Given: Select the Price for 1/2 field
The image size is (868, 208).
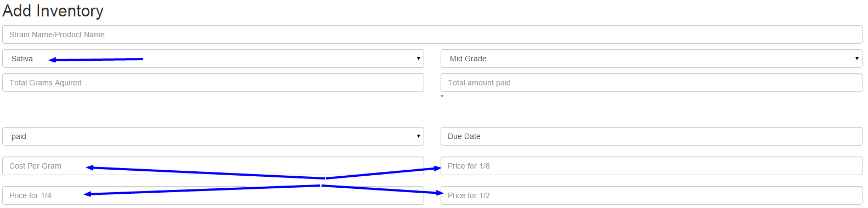Looking at the screenshot, I should tap(651, 195).
